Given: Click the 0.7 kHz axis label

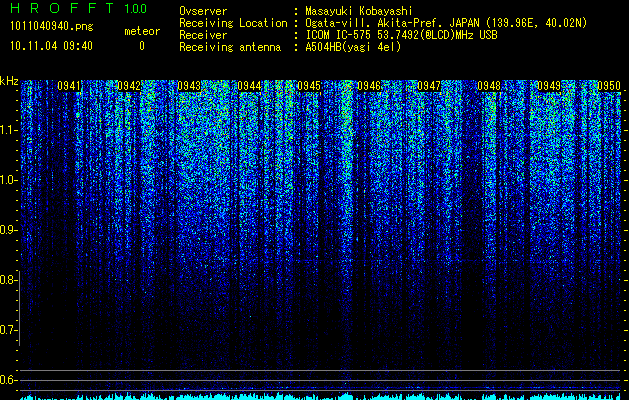Looking at the screenshot, I should [x=8, y=330].
